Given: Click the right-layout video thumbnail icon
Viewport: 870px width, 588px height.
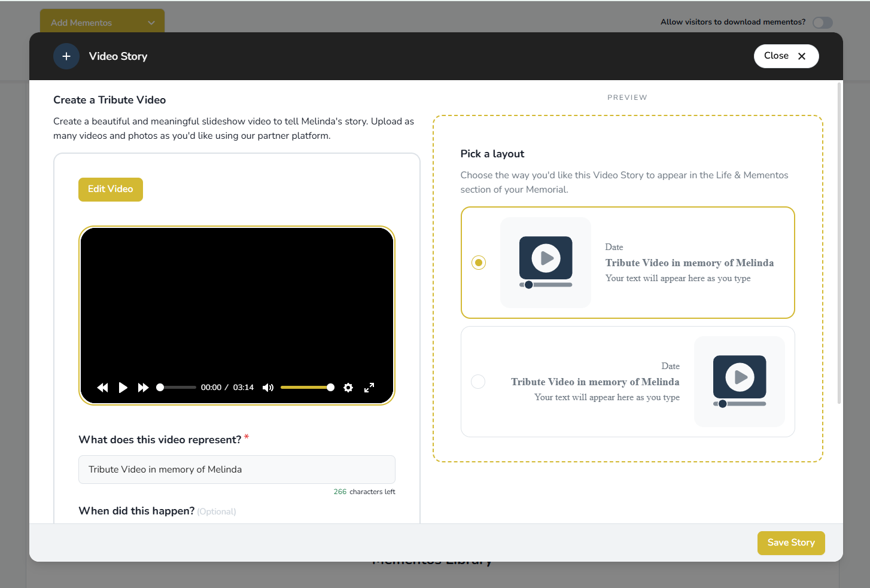Looking at the screenshot, I should (x=740, y=382).
